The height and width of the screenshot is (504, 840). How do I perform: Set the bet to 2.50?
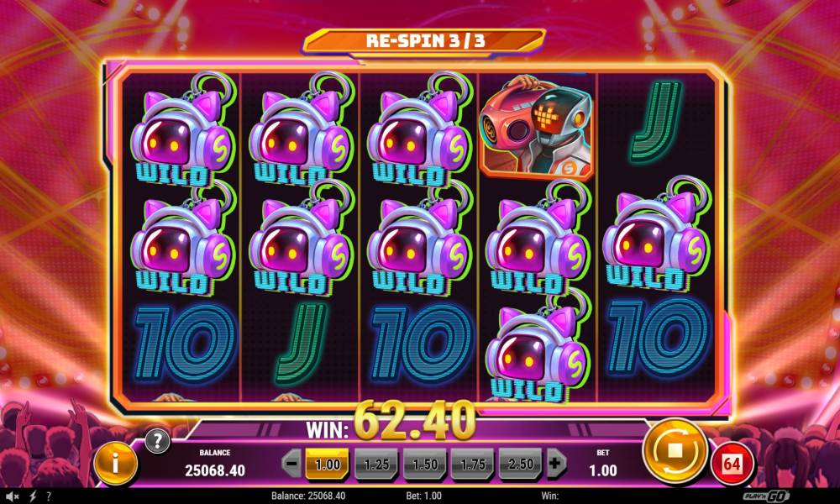pyautogui.click(x=520, y=464)
